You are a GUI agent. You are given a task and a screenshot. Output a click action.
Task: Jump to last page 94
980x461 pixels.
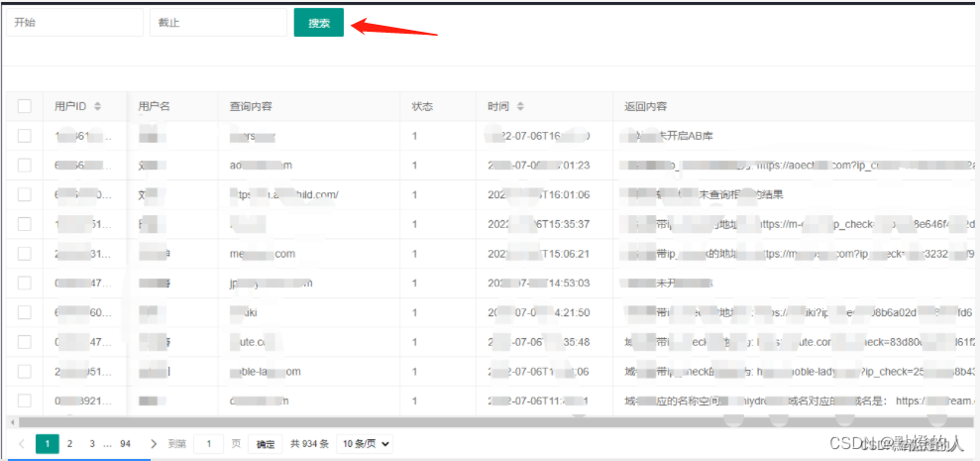pos(126,444)
